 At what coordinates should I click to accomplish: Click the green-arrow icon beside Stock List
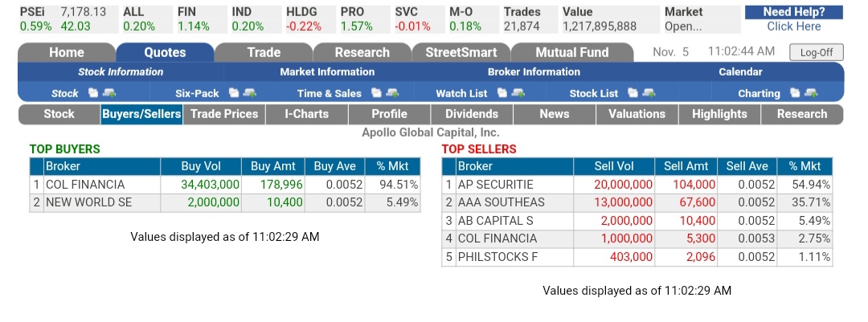[x=648, y=93]
